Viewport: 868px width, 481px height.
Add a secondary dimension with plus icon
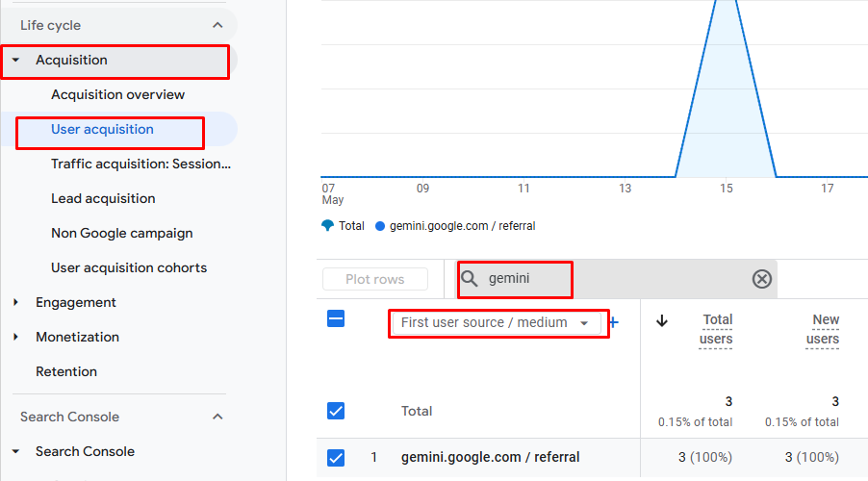click(x=613, y=322)
